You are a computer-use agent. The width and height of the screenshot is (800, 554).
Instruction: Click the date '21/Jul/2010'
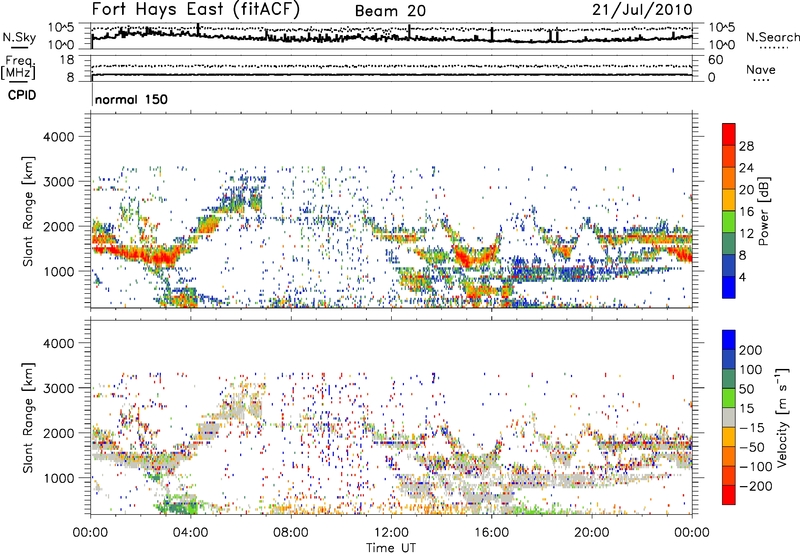(642, 10)
